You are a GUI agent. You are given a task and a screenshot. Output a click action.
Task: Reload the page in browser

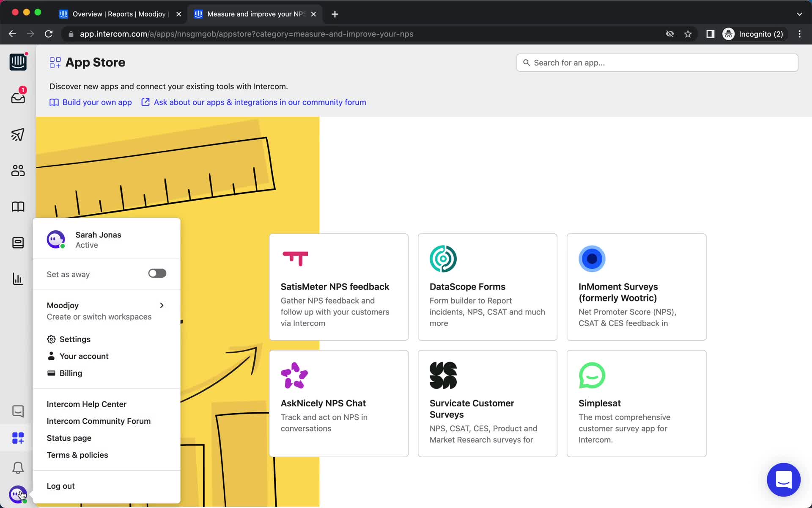pos(49,34)
